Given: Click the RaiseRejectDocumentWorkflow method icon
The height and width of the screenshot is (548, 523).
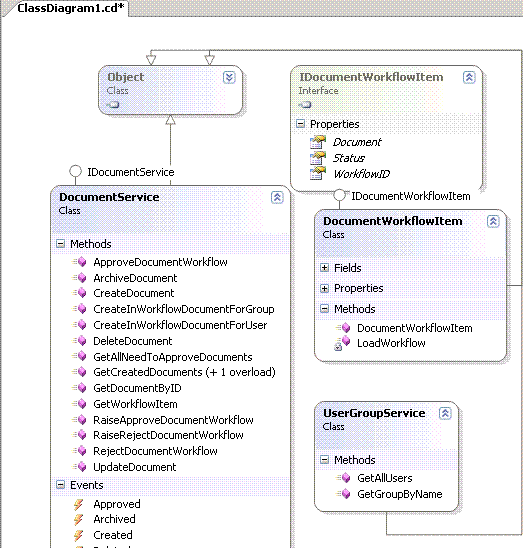Looking at the screenshot, I should (79, 435).
